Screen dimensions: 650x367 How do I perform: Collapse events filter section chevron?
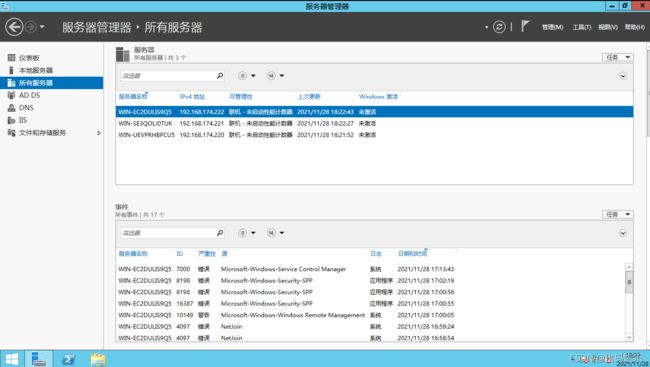[x=623, y=233]
